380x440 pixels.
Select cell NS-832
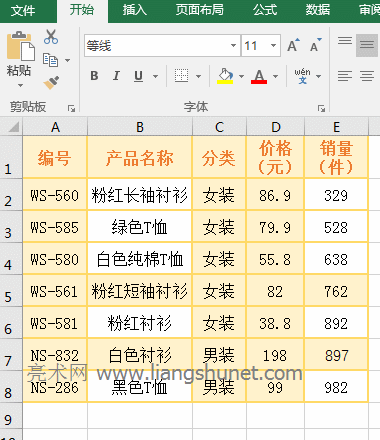(55, 355)
